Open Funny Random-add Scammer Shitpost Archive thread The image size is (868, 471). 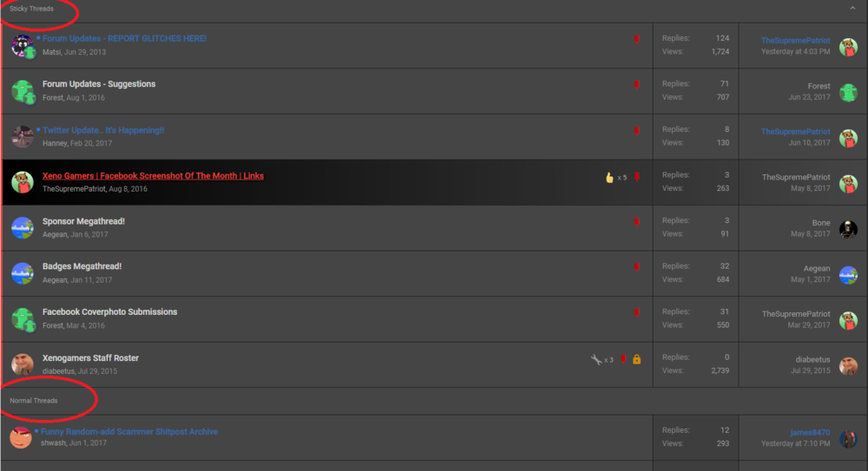[x=129, y=432]
